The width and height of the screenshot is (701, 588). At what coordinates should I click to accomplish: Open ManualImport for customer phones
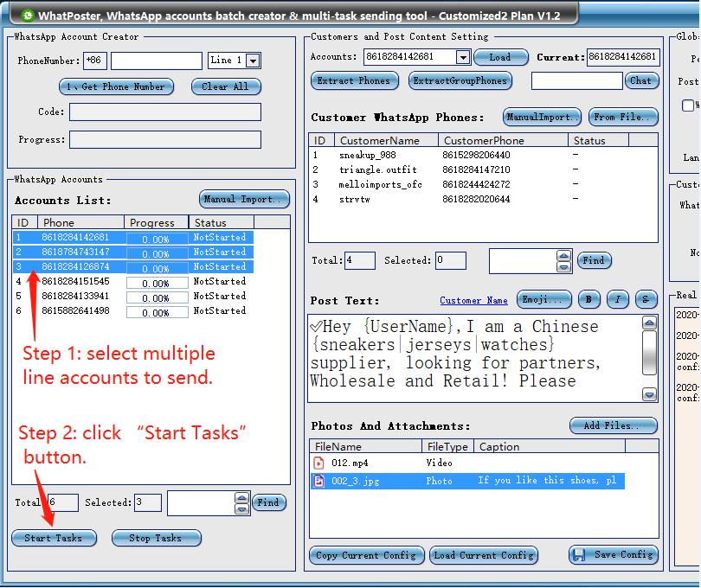click(542, 117)
